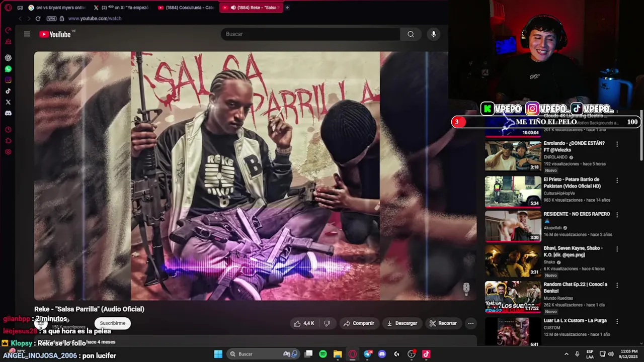Open options menu for RESIDENTE video
This screenshot has width=644, height=362.
[617, 215]
